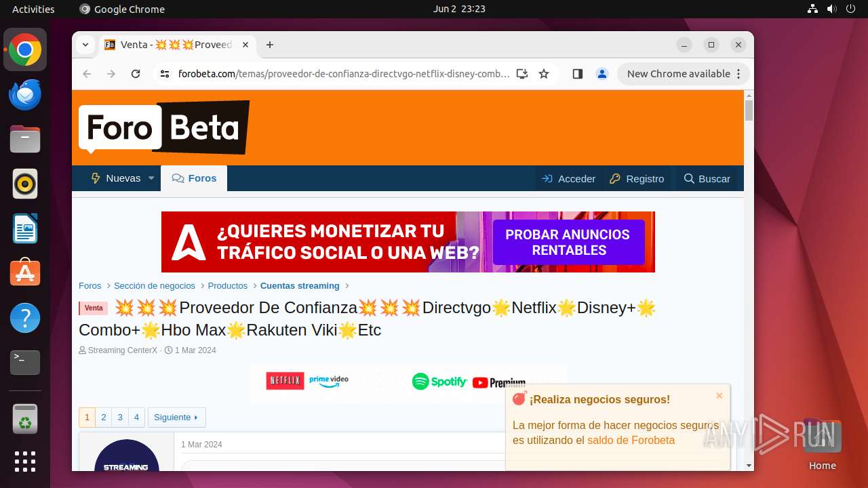Go back in Chrome
Screen dimensions: 868x488
[87, 74]
